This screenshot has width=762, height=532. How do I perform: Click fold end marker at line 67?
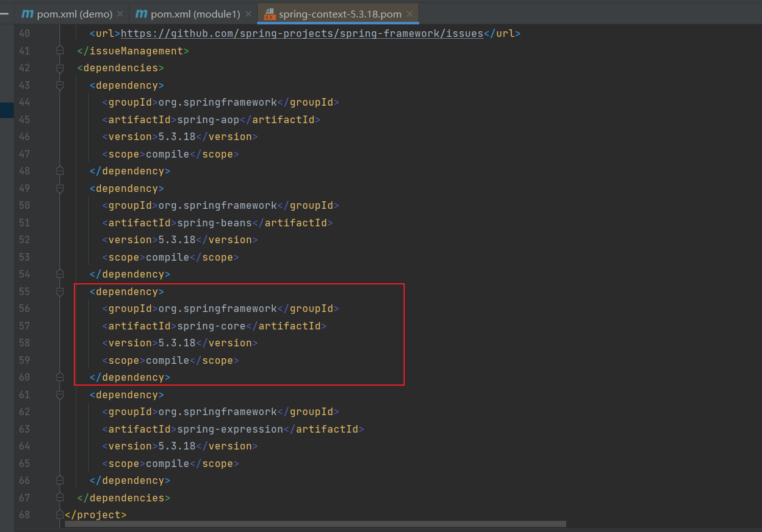point(60,498)
